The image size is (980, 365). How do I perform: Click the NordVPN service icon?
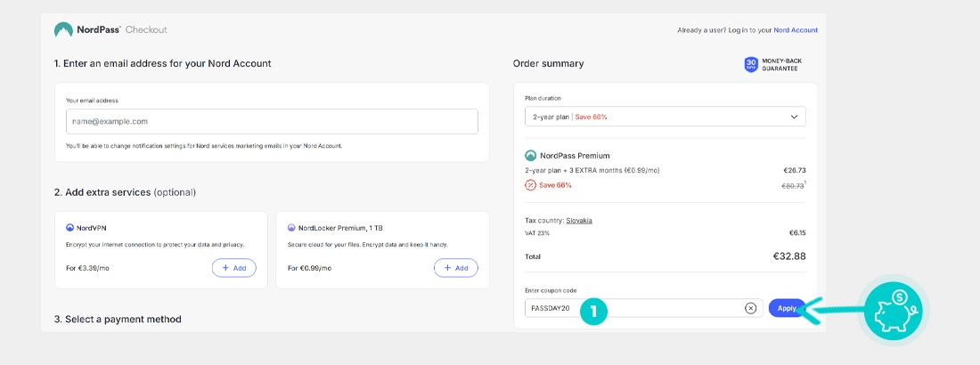pyautogui.click(x=70, y=228)
